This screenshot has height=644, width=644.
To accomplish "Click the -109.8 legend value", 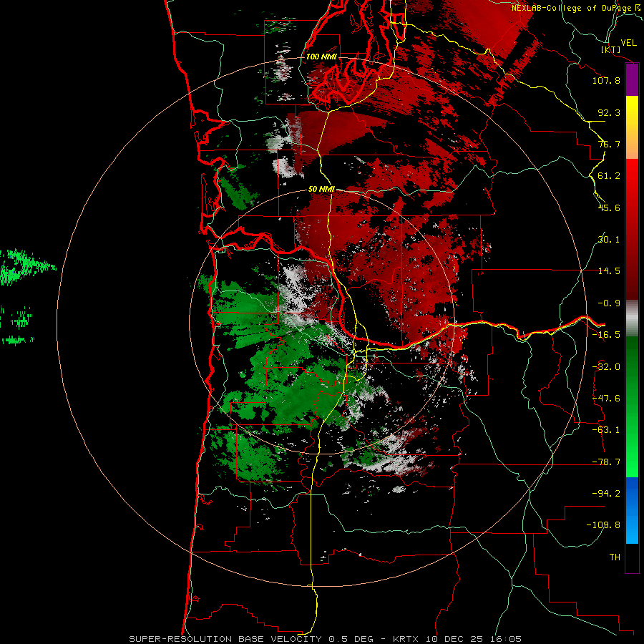I will [x=603, y=525].
